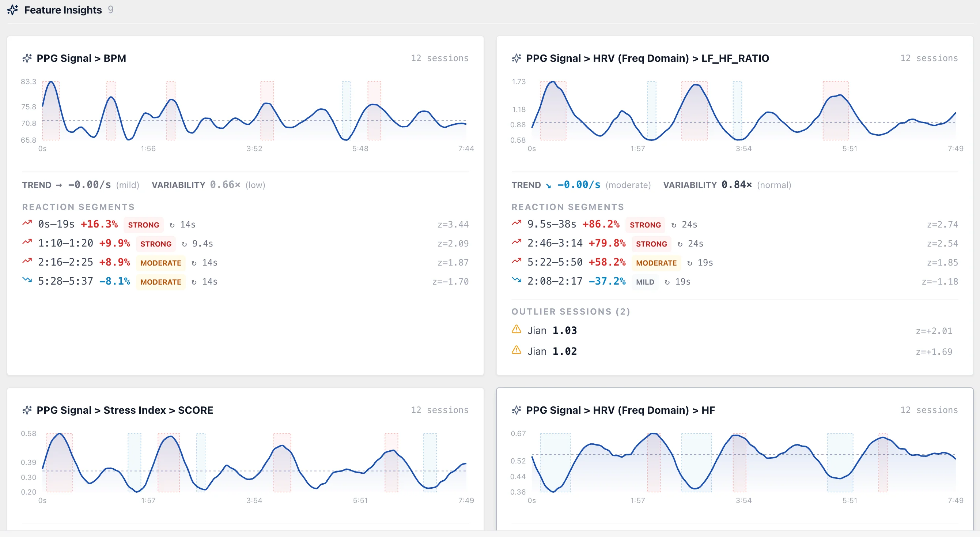Click the rising-trend icon on the 0s–19s segment
Viewport: 980px width, 537px height.
coord(27,223)
